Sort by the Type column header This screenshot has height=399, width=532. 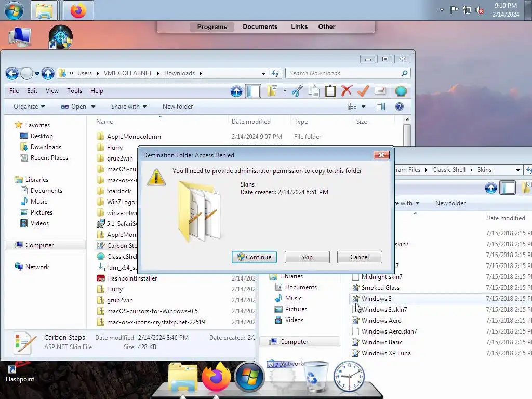[x=301, y=122]
